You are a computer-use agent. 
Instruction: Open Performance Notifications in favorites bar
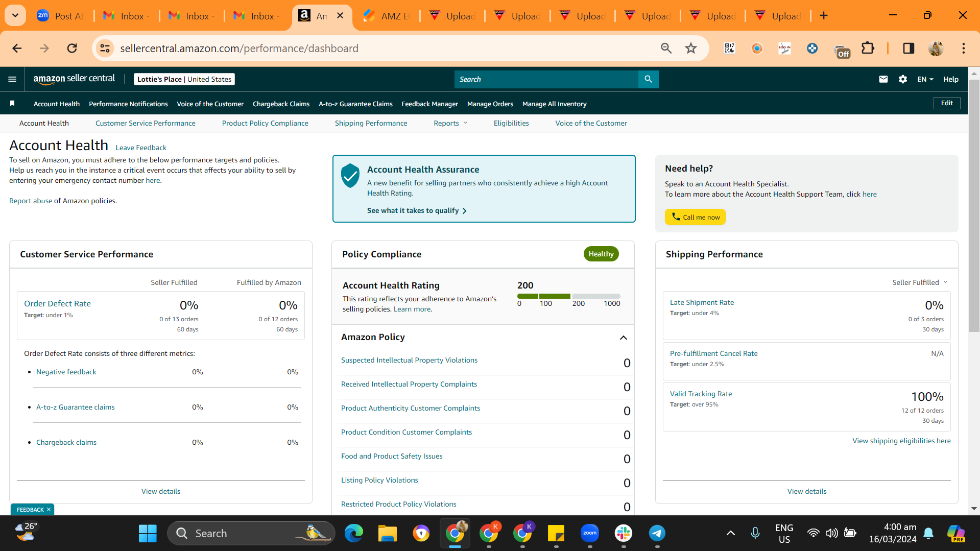pos(128,104)
